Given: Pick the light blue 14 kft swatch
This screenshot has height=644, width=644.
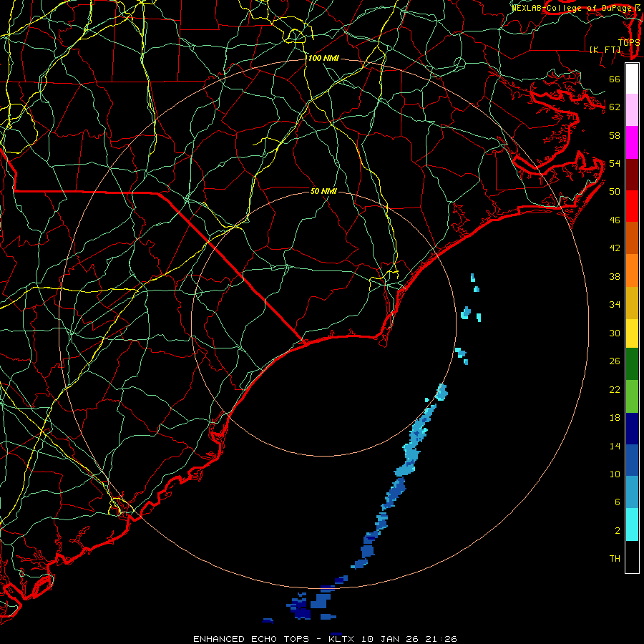Looking at the screenshot, I should [632, 492].
